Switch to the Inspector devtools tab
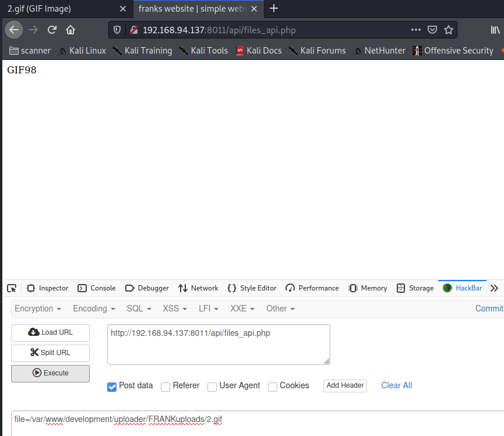504x436 pixels. tap(48, 288)
